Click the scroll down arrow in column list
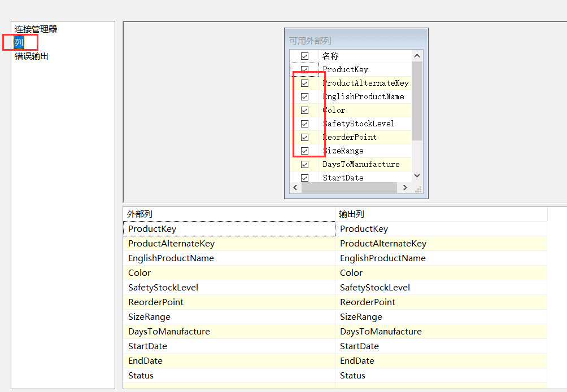 pyautogui.click(x=417, y=175)
